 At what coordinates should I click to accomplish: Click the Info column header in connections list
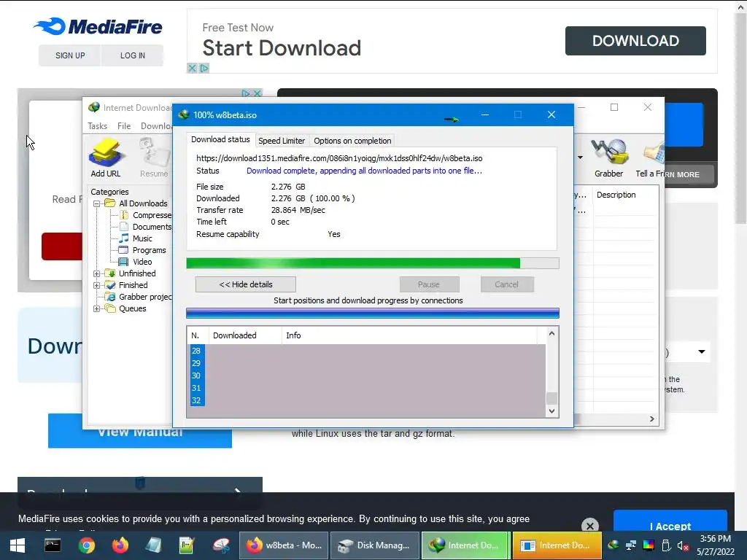pyautogui.click(x=410, y=335)
